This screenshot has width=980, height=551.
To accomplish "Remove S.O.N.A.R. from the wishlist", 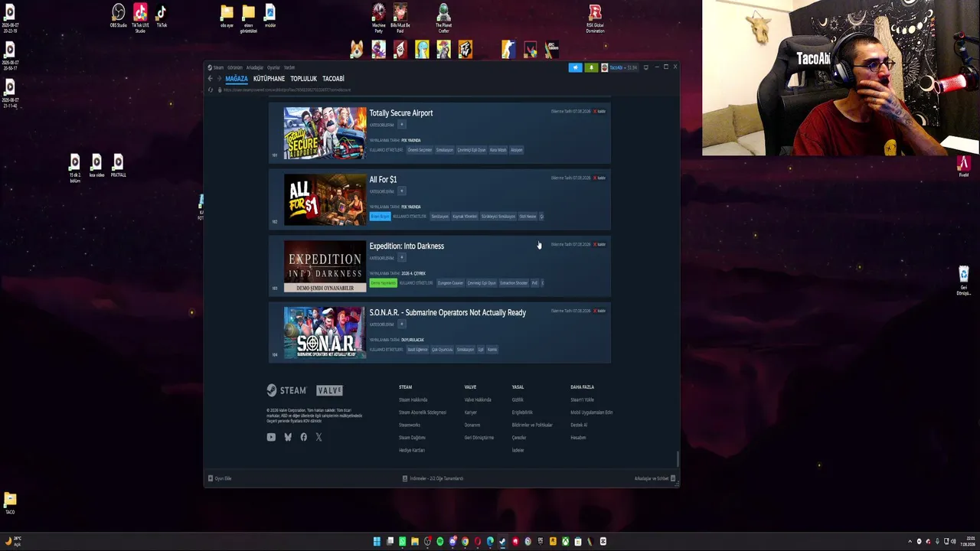I will click(x=599, y=311).
